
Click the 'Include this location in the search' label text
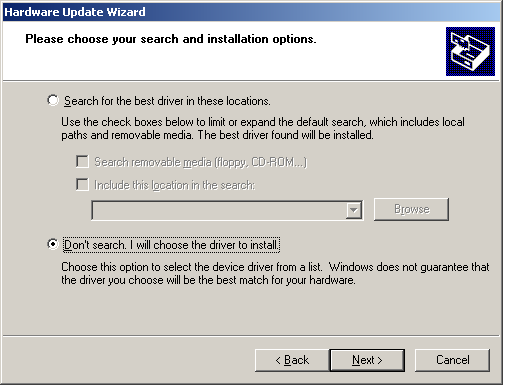[175, 185]
